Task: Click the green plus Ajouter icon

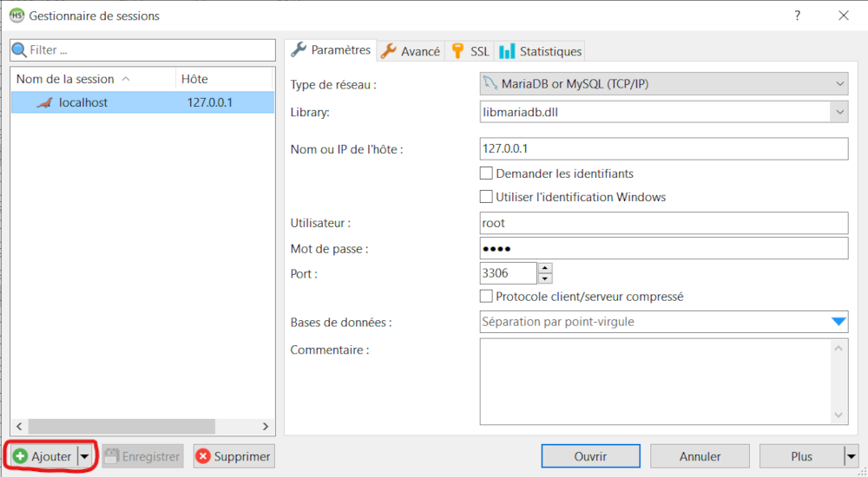Action: point(21,456)
